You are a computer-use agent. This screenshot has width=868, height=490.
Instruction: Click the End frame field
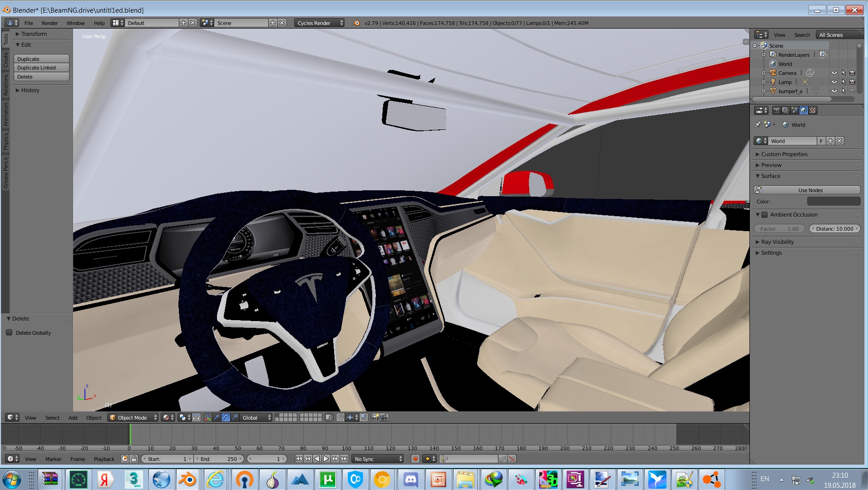pos(218,459)
